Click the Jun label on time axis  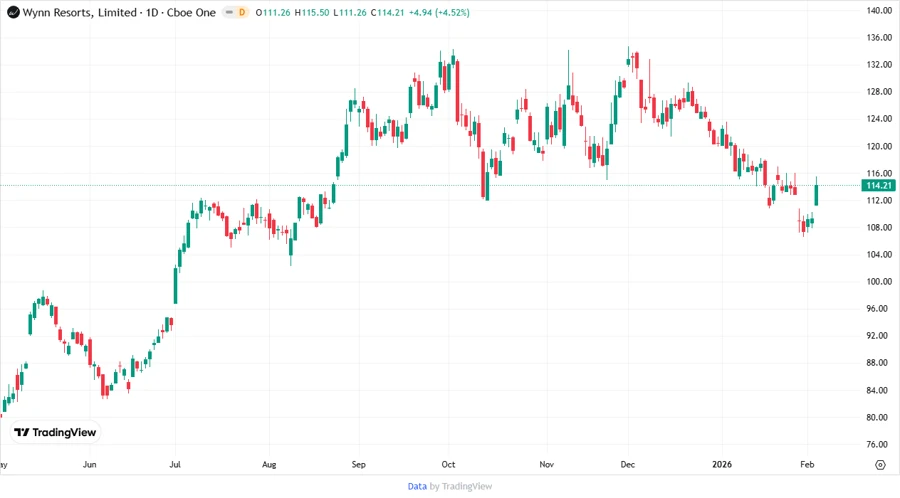(90, 465)
